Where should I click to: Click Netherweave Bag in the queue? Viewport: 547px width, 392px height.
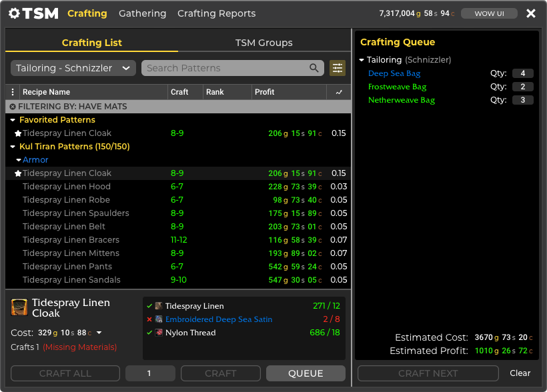click(402, 100)
